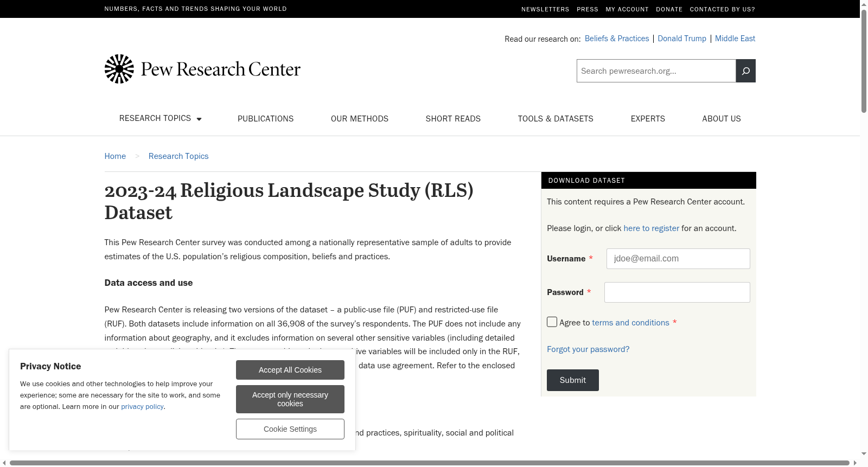
Task: Open the Our Methods menu item
Action: (360, 119)
